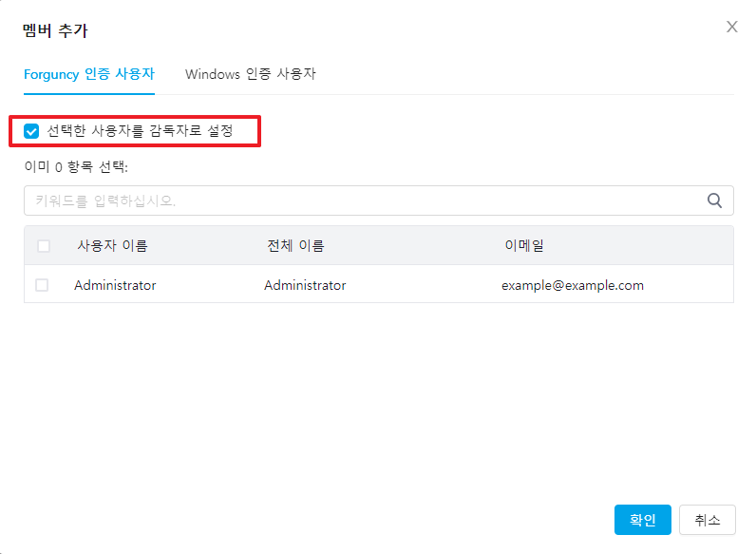The image size is (756, 554).
Task: Open the Windows 인증 사용자 tab
Action: tap(250, 74)
